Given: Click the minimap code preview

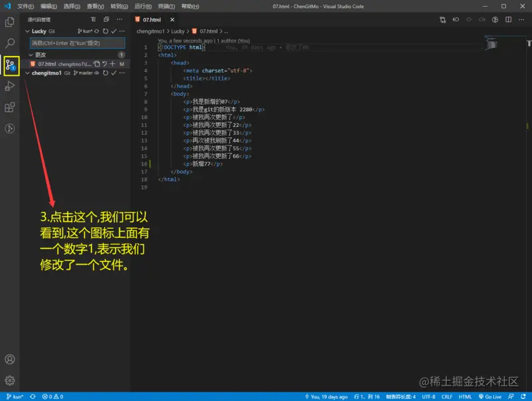Looking at the screenshot, I should [491, 43].
